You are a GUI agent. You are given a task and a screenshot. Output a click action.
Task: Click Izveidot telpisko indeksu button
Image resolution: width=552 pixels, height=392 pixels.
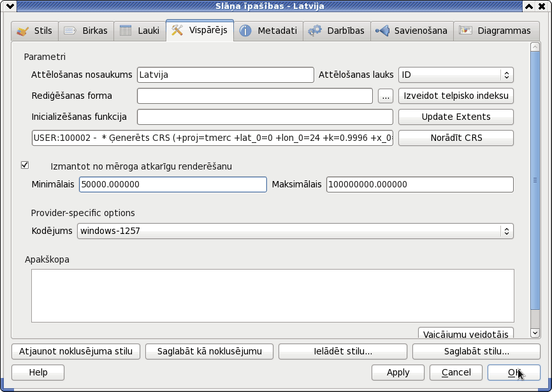(456, 96)
